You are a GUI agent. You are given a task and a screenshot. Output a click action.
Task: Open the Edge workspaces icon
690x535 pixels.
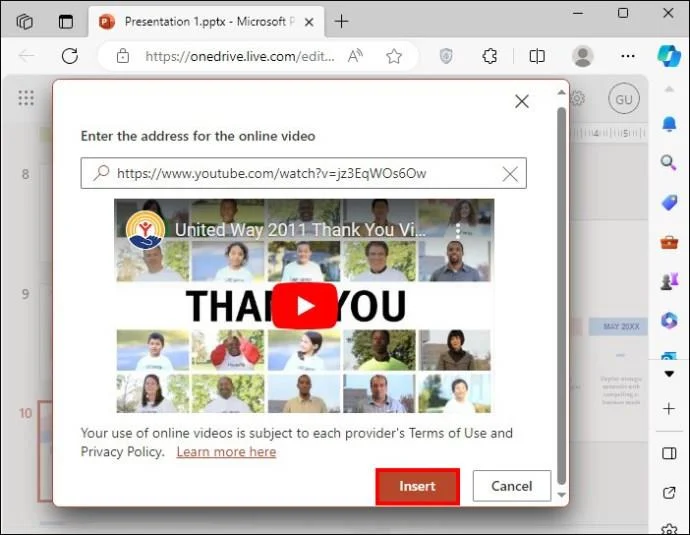(24, 21)
